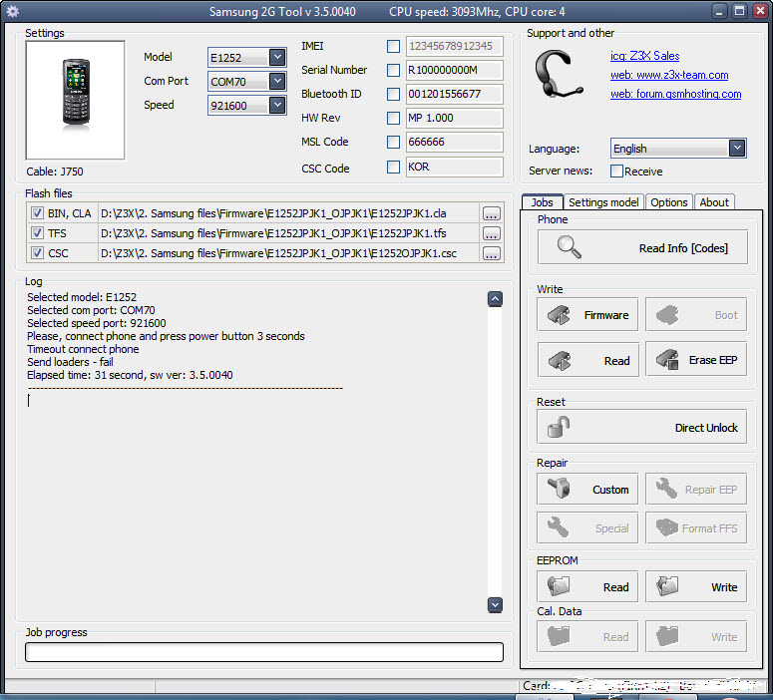The height and width of the screenshot is (700, 773).
Task: Open the www.z3x-team.com link
Action: (669, 75)
